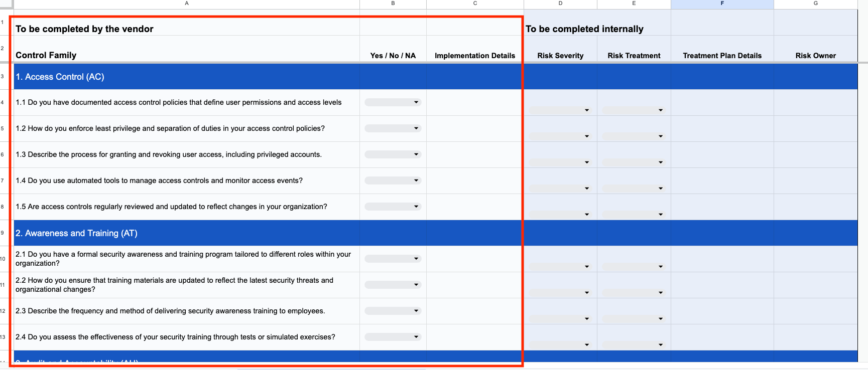This screenshot has width=868, height=370.
Task: Select column F header
Action: [x=722, y=4]
